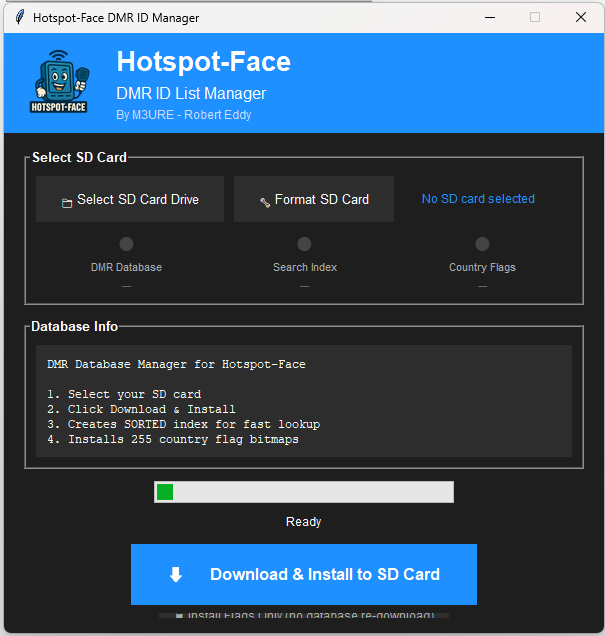Click the "Database Info" group heading
605x636 pixels.
75,327
